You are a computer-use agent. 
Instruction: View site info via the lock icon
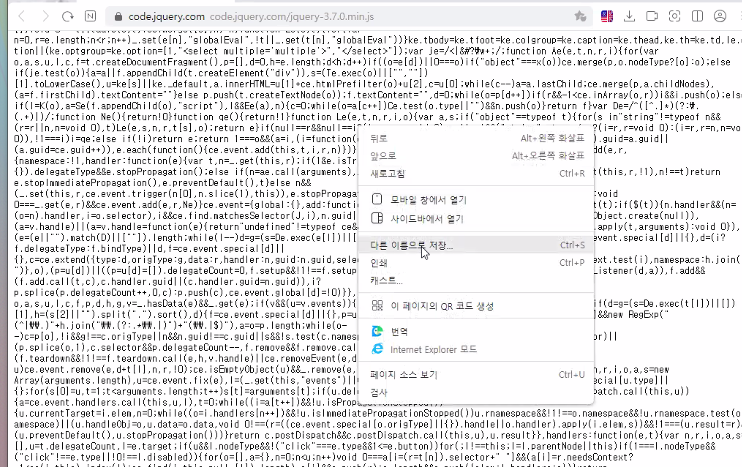pyautogui.click(x=118, y=17)
